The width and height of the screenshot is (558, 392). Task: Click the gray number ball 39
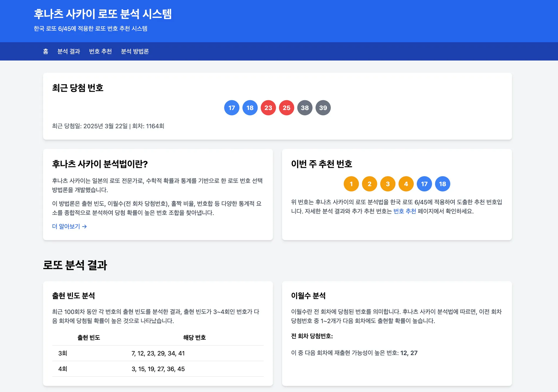click(323, 108)
